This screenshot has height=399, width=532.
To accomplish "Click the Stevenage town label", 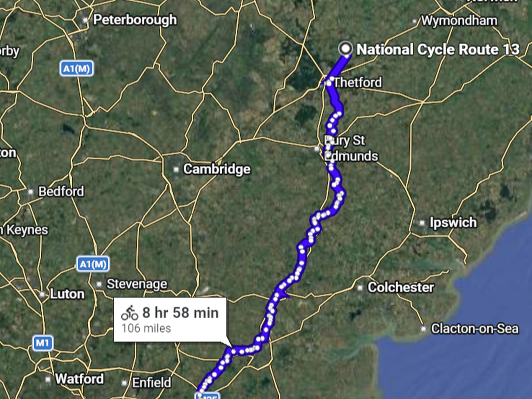I will (137, 284).
